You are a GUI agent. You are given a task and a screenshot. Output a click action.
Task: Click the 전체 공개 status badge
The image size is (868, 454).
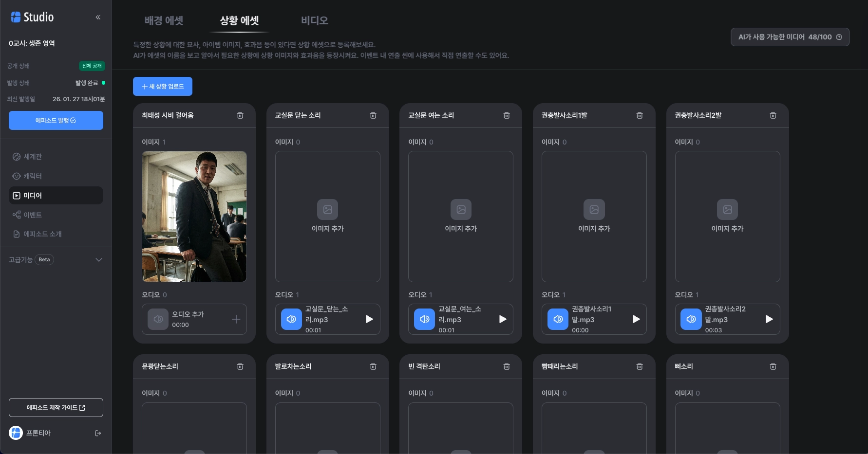(x=92, y=66)
